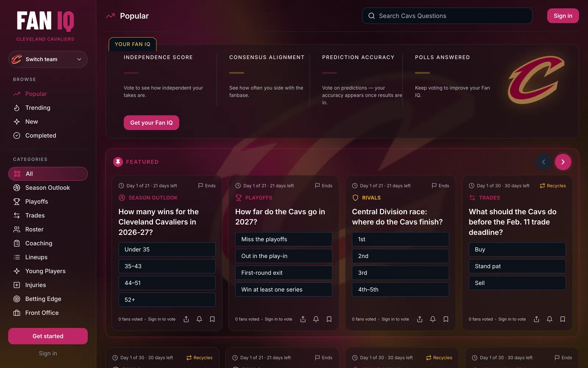
Task: Click the top-right Sign in button
Action: [563, 16]
